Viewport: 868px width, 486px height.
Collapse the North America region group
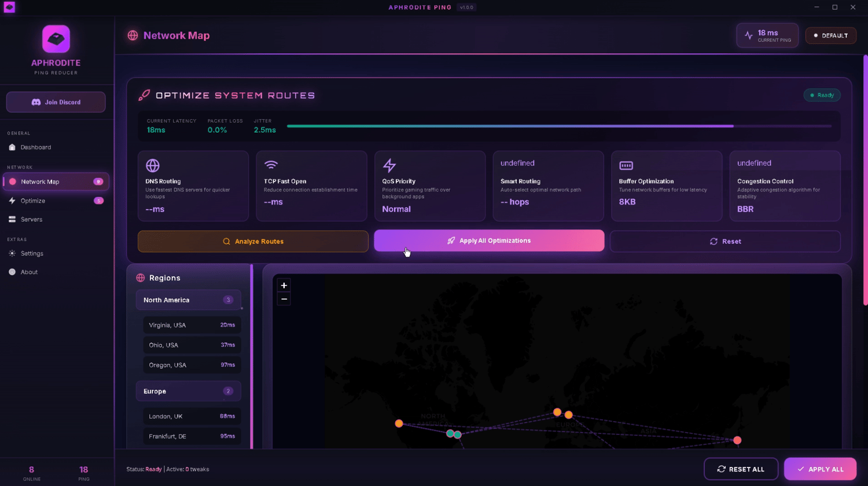point(188,300)
